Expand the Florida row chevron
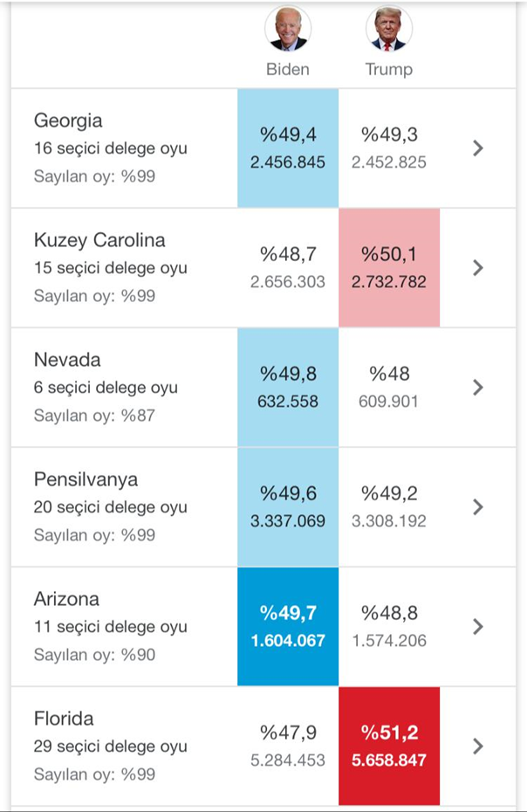 pyautogui.click(x=477, y=747)
